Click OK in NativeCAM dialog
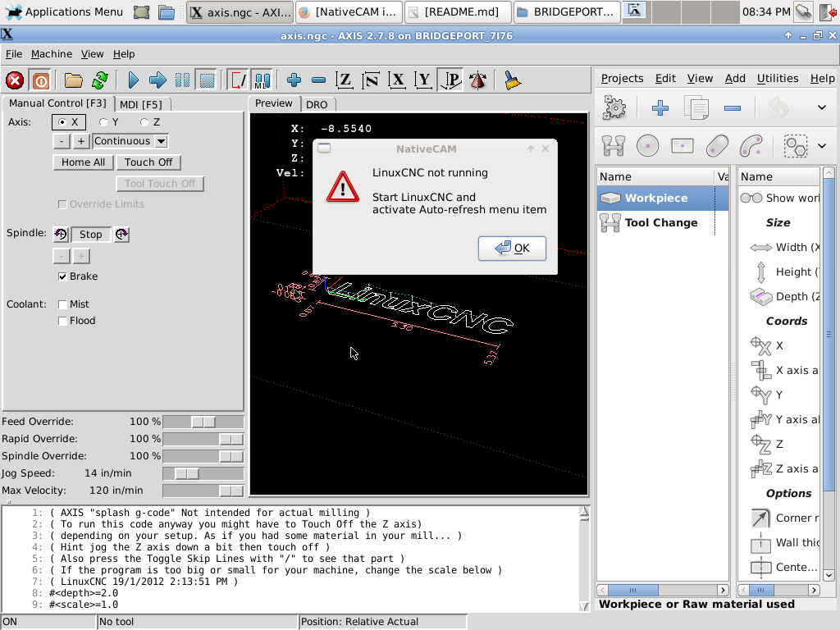 click(512, 249)
